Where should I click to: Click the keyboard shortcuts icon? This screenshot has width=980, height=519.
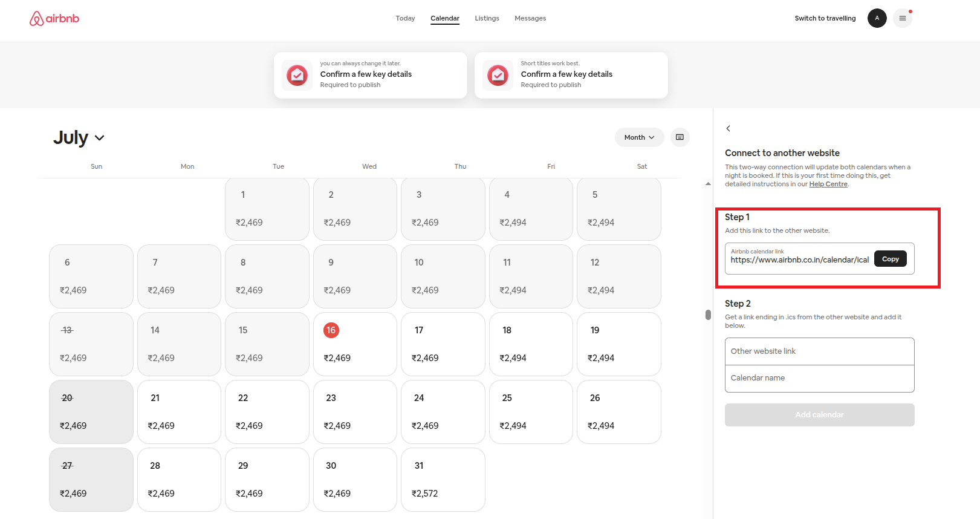(680, 137)
